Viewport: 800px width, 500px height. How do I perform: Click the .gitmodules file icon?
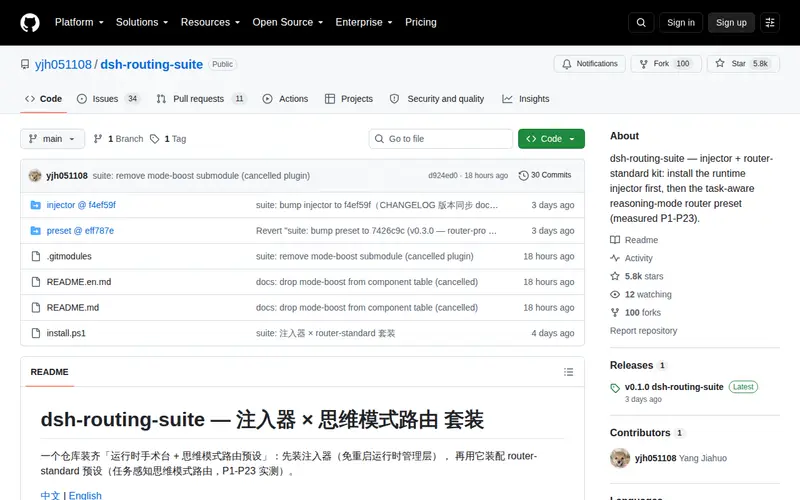pos(35,256)
